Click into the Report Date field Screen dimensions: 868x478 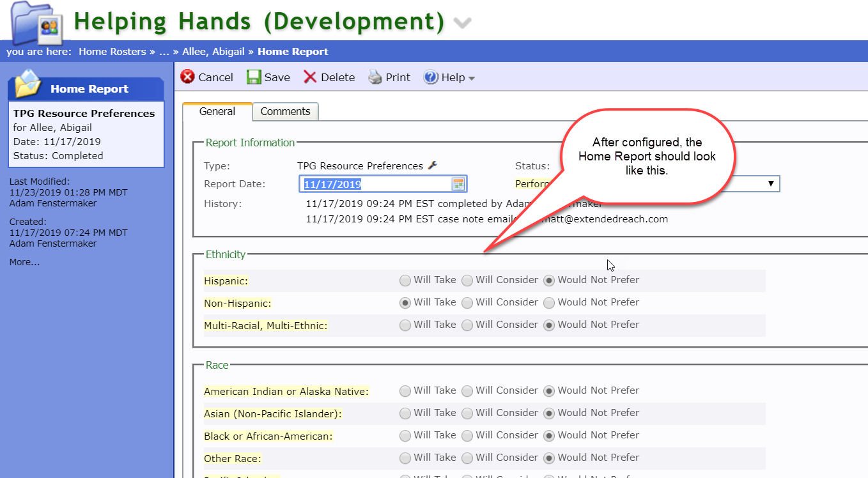[374, 184]
